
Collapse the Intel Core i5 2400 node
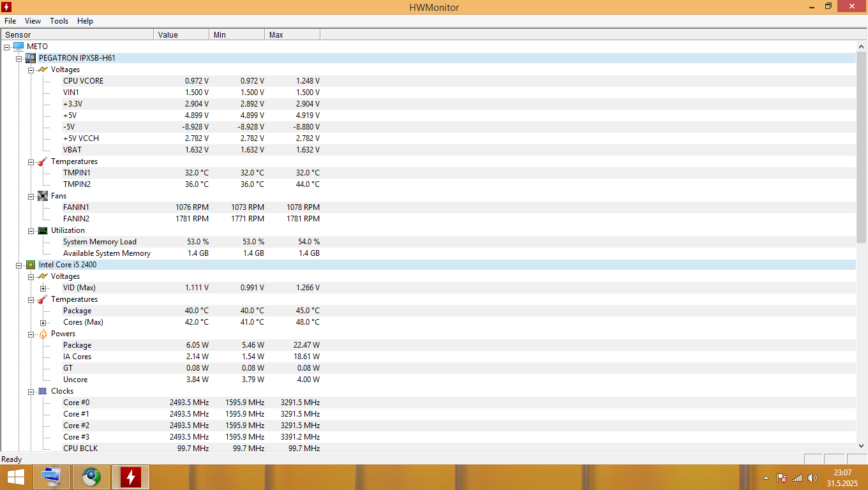pos(19,265)
